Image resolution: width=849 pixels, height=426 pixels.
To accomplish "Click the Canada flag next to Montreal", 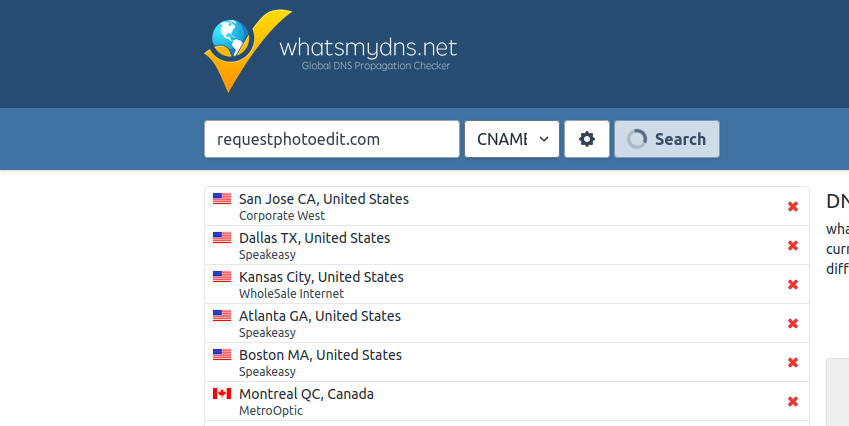I will click(x=222, y=394).
